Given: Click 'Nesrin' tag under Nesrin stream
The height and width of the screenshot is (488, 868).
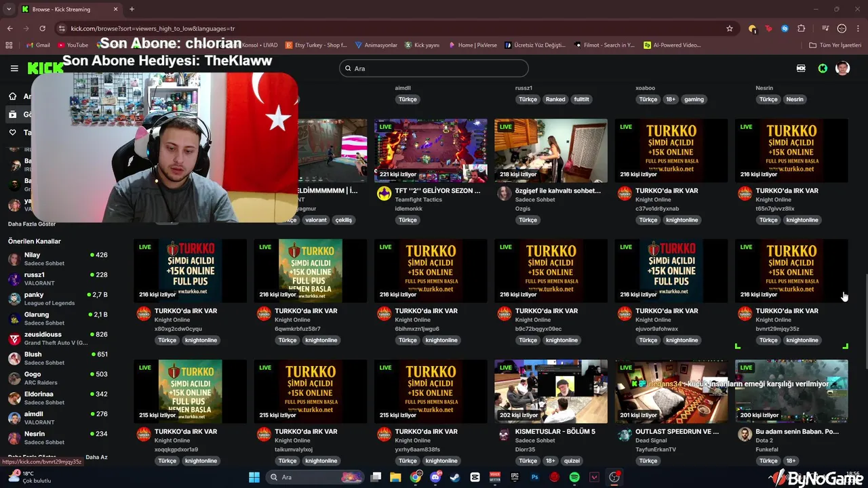Looking at the screenshot, I should (x=795, y=99).
